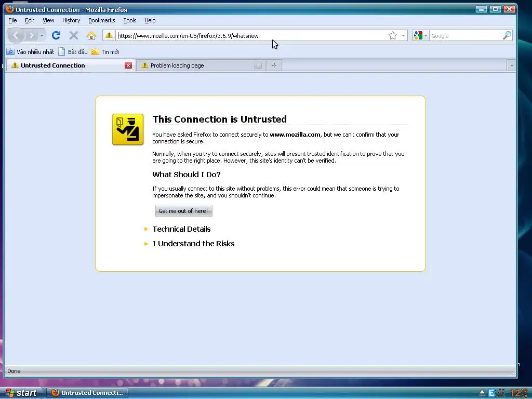Click the URL address field

[251, 36]
